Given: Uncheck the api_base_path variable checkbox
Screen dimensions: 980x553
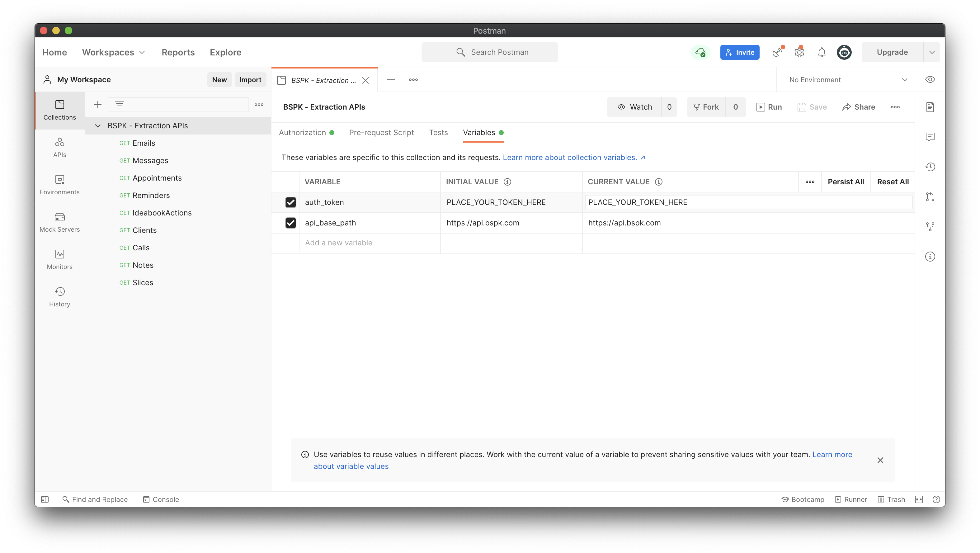Looking at the screenshot, I should 291,223.
